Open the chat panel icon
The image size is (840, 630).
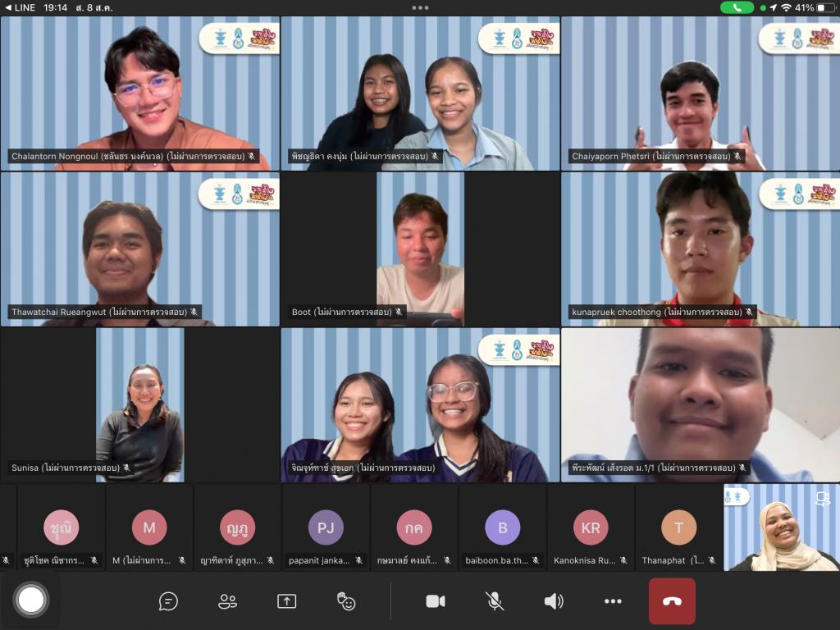point(168,601)
